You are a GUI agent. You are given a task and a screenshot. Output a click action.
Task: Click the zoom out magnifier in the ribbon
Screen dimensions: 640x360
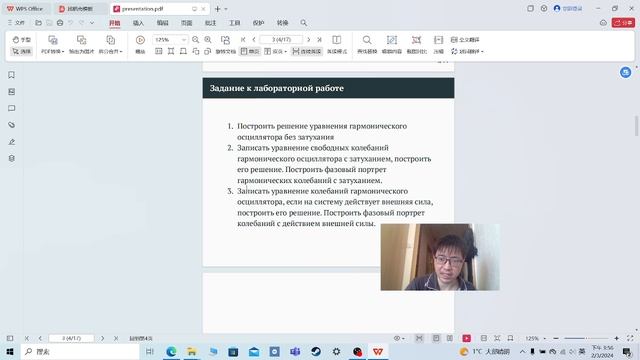tap(196, 40)
